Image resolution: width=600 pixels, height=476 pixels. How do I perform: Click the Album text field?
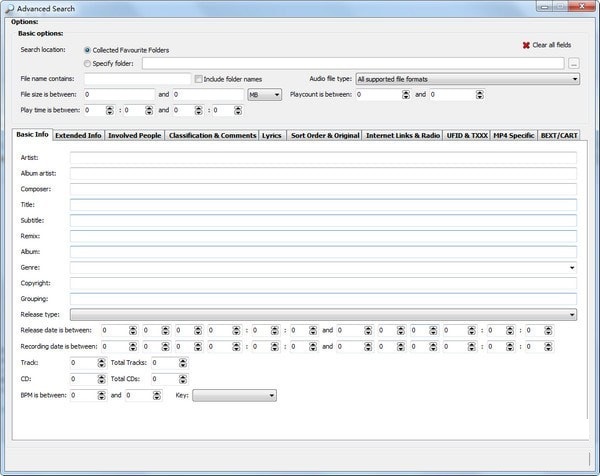pyautogui.click(x=322, y=252)
